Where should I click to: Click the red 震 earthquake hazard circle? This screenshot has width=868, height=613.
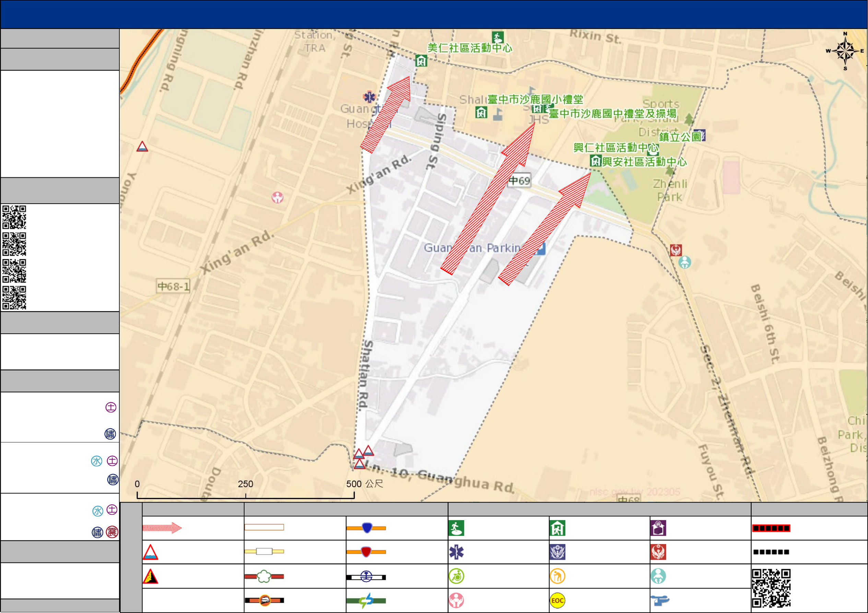tap(112, 532)
